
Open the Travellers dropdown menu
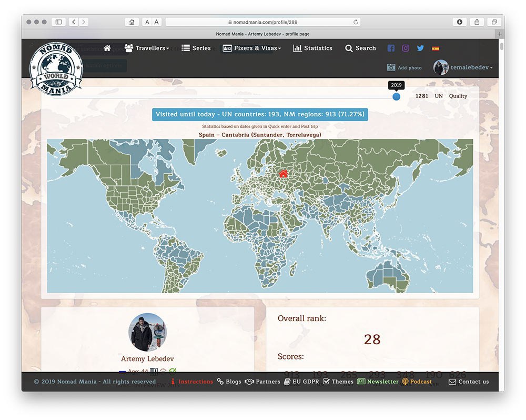(x=147, y=48)
